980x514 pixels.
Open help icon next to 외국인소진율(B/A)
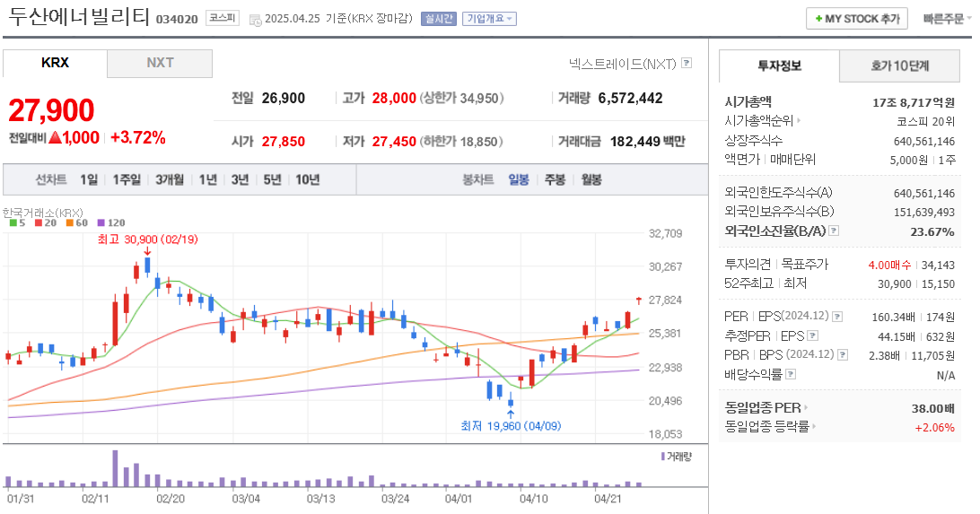[833, 231]
